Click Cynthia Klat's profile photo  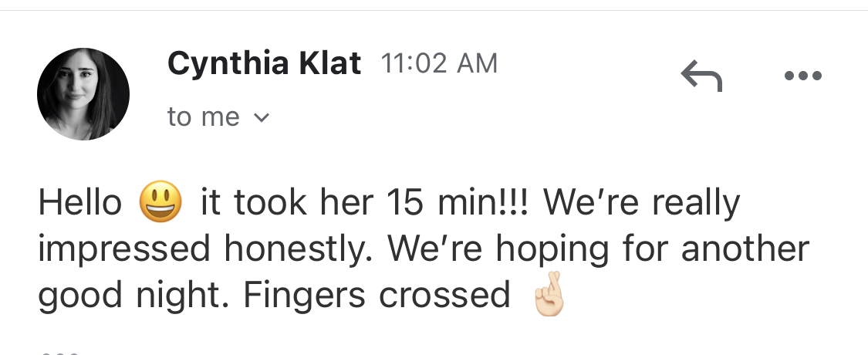coord(83,94)
